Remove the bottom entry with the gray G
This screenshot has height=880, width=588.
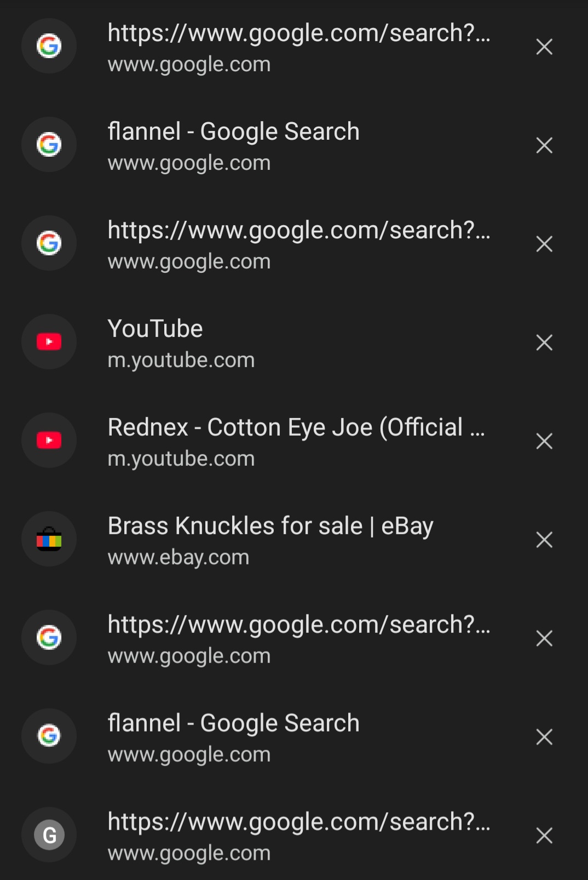544,836
